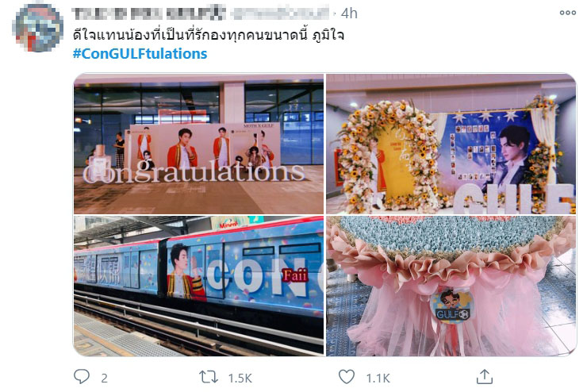Open the Congratulations billboard photo
587x392 pixels.
[x=198, y=144]
